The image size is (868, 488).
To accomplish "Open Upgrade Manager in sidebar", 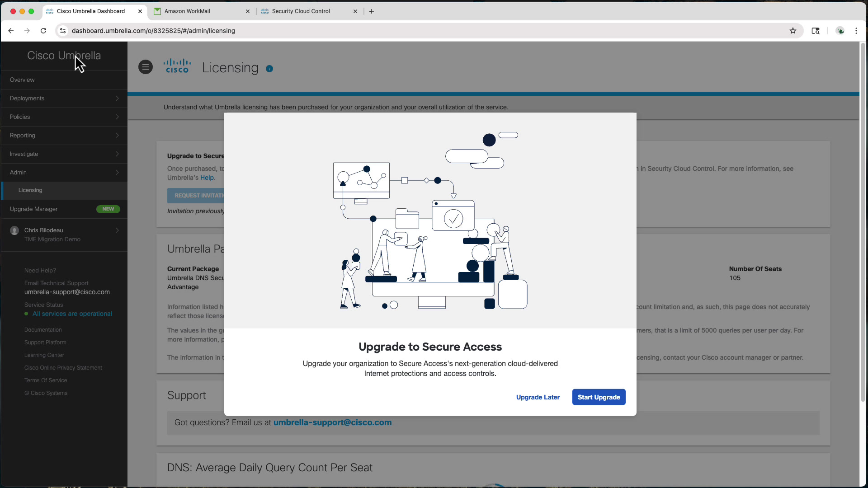I will [64, 209].
